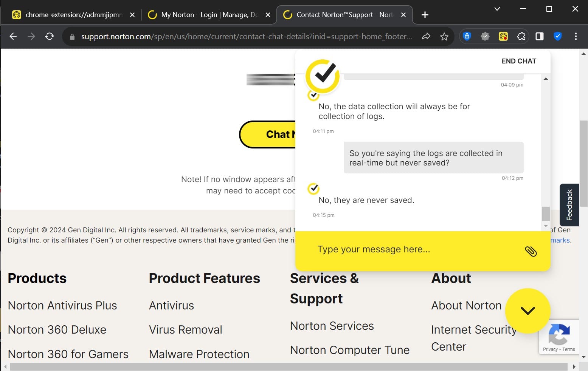Open the gray badge extension icon
This screenshot has height=371, width=588.
tap(485, 36)
